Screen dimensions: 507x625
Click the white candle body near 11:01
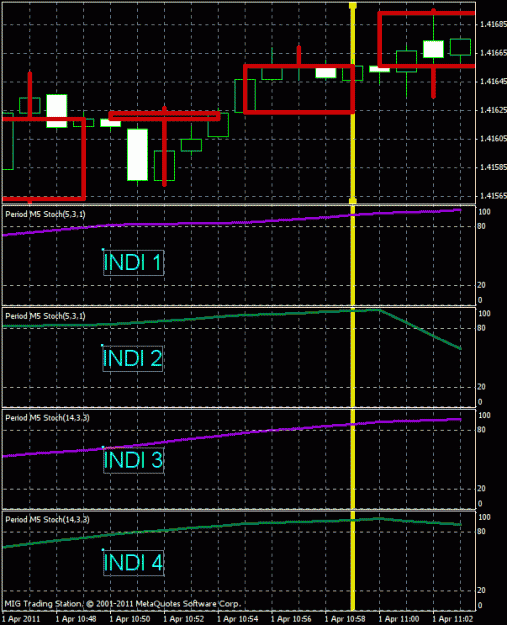point(433,49)
